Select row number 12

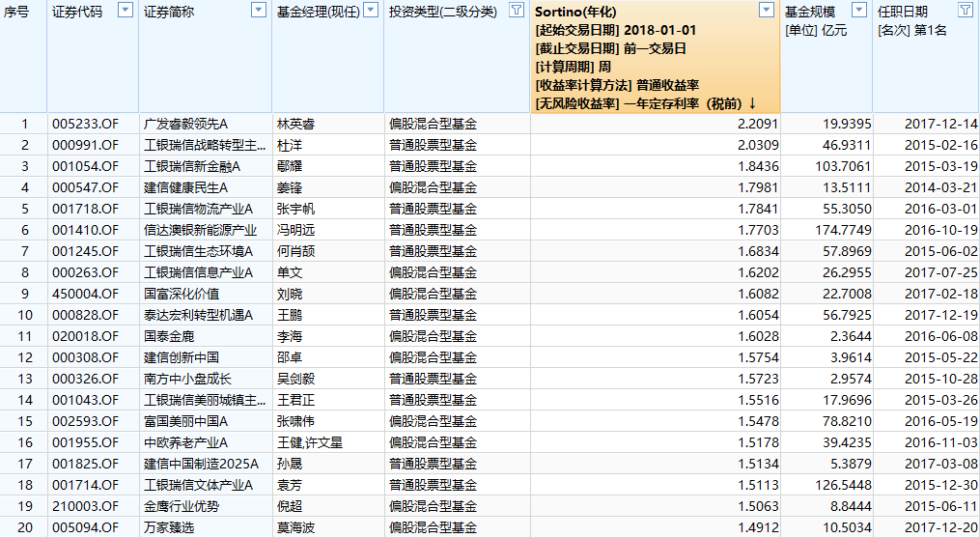[25, 357]
